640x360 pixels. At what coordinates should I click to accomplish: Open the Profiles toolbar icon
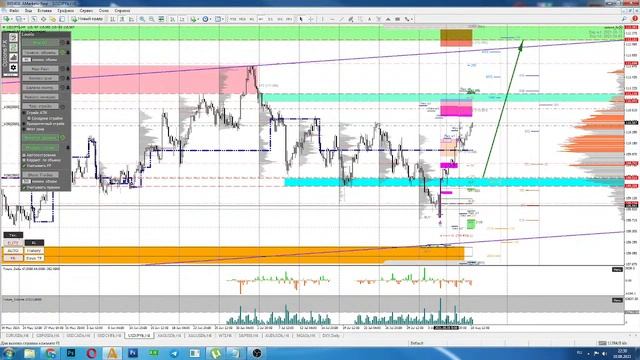coord(19,19)
